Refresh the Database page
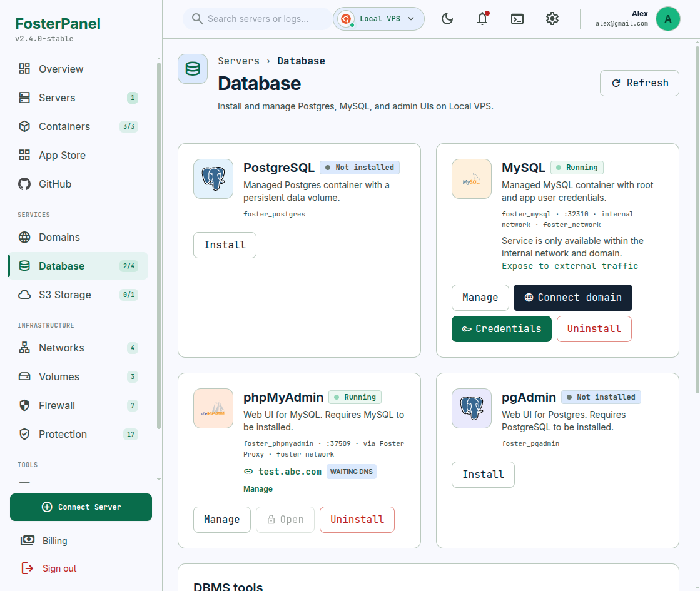Image resolution: width=700 pixels, height=591 pixels. tap(639, 83)
